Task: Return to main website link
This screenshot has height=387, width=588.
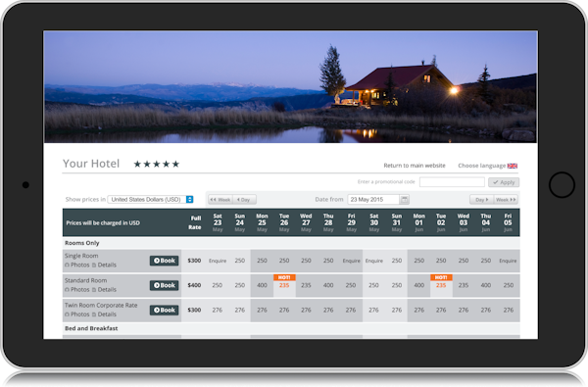Action: (x=415, y=166)
